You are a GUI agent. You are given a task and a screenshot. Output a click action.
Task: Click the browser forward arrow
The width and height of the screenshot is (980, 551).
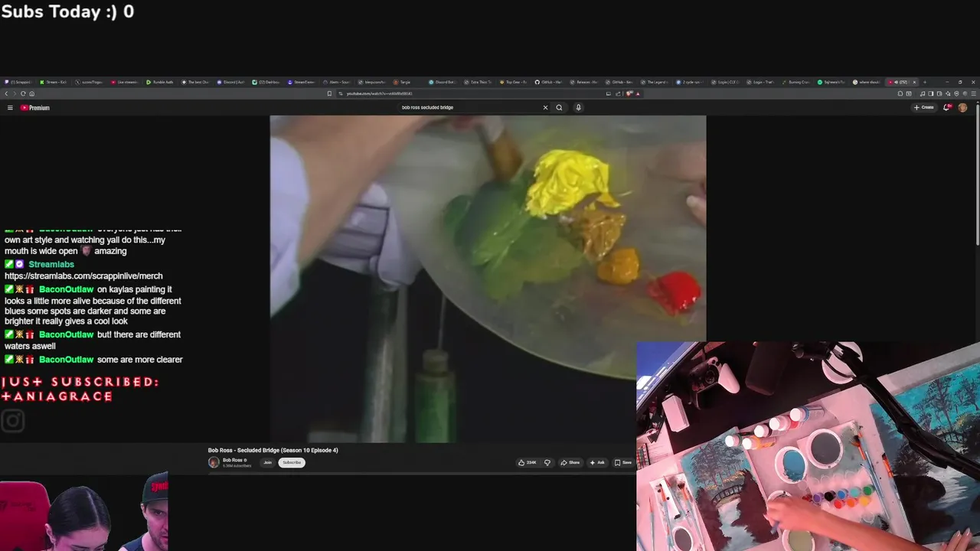click(15, 93)
